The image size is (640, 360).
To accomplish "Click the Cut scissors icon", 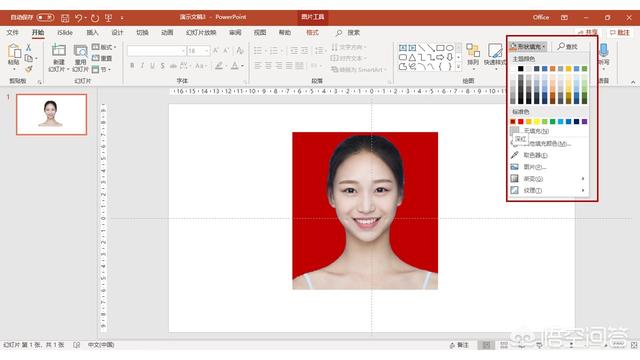I will click(29, 47).
